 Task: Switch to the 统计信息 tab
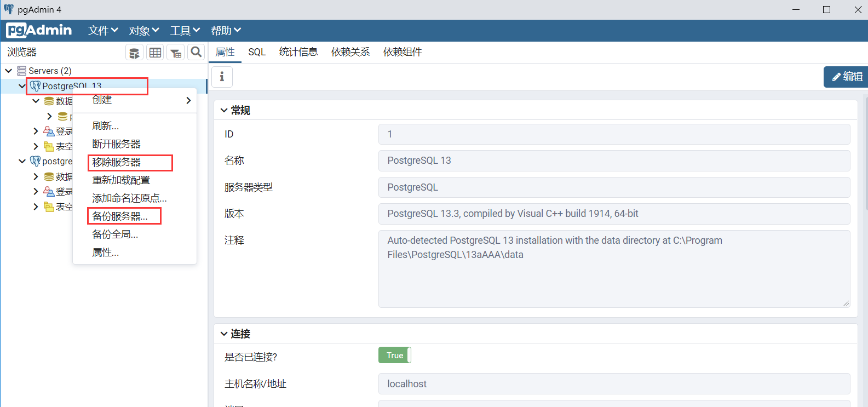pyautogui.click(x=298, y=52)
